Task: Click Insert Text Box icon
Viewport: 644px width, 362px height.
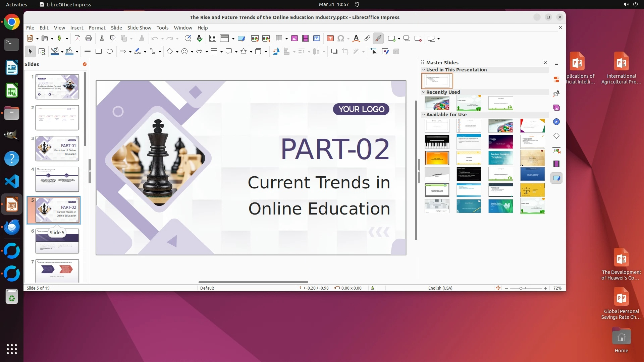Action: (330, 39)
